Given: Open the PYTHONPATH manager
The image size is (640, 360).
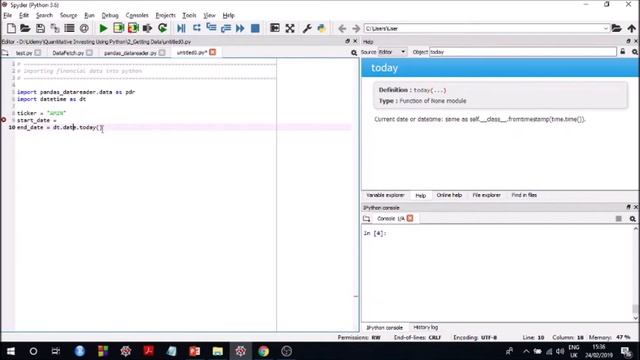Looking at the screenshot, I should coord(322,28).
